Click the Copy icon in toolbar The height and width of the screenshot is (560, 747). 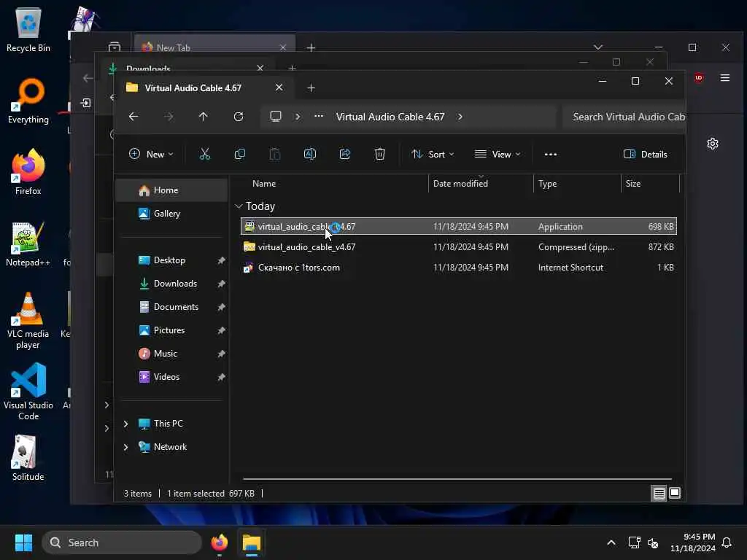click(x=239, y=154)
